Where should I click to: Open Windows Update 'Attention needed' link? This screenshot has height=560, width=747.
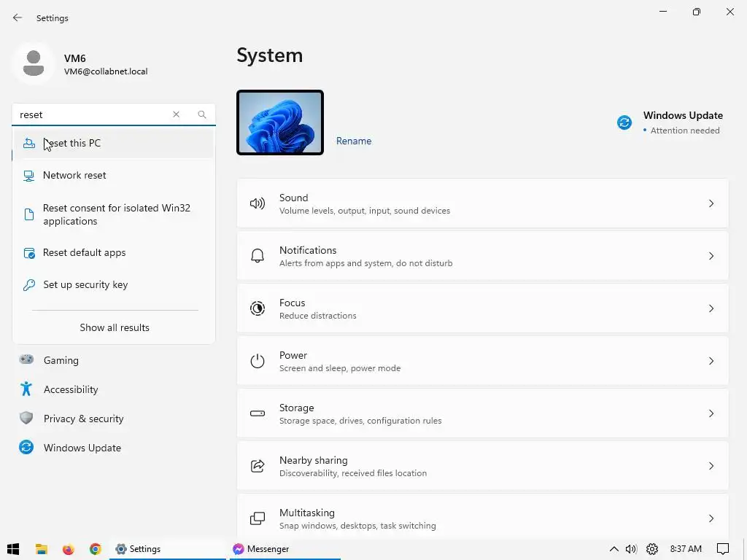pyautogui.click(x=684, y=131)
